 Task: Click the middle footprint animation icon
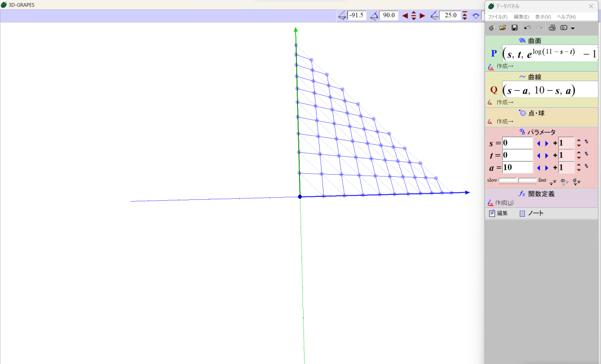tap(564, 181)
